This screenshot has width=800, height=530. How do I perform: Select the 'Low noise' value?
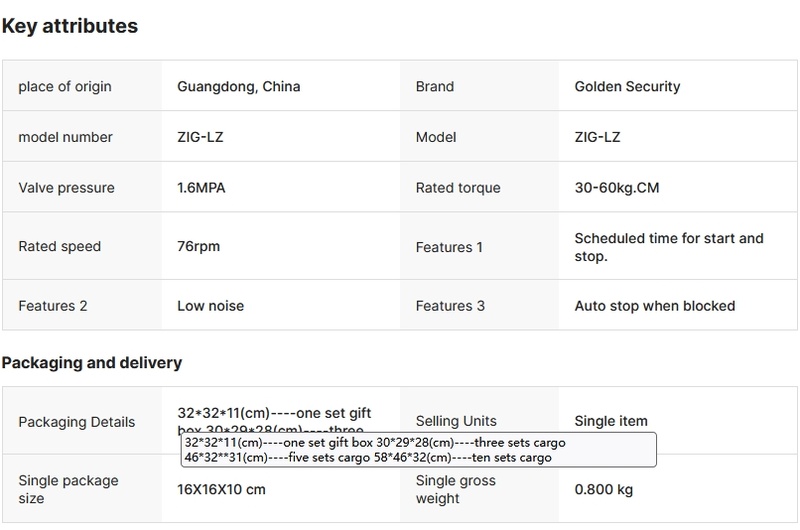pos(210,306)
